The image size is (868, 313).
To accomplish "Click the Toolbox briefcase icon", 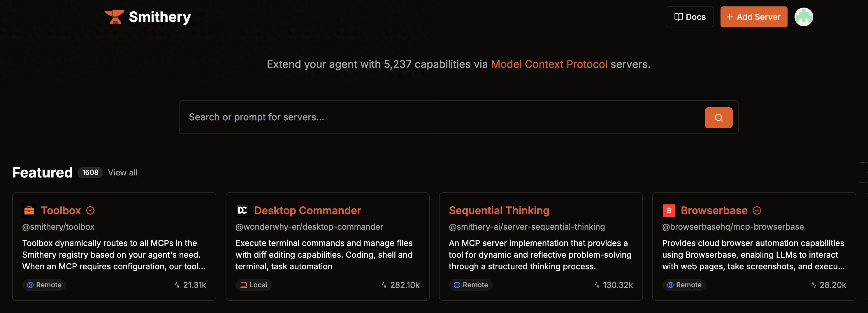I will (29, 211).
